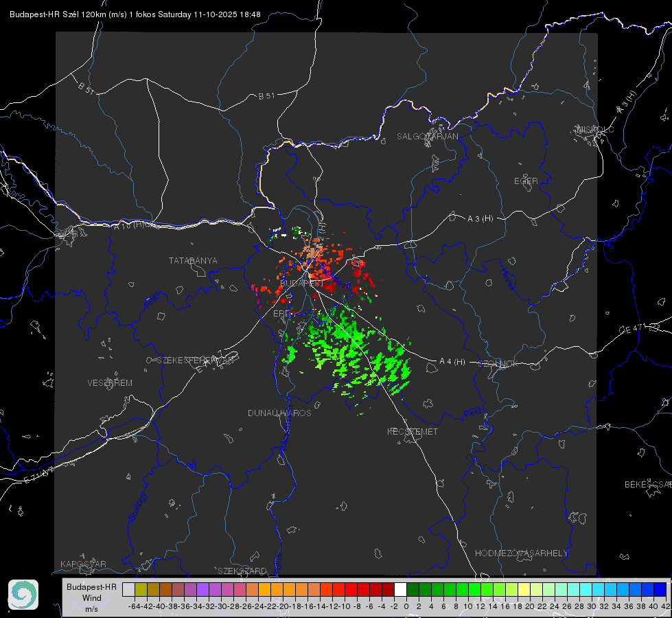Choose the purple swatch between -34 and -32
Viewport: 672px width, 618px height.
click(x=202, y=589)
